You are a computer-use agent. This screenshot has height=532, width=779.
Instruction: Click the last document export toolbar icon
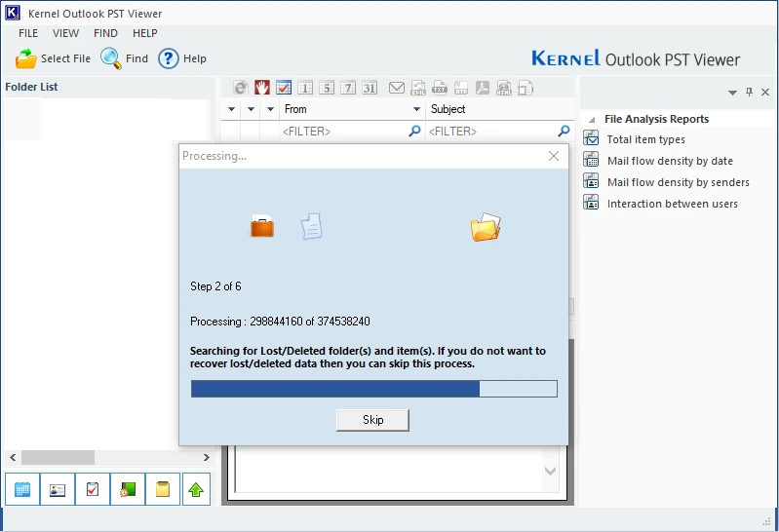526,88
